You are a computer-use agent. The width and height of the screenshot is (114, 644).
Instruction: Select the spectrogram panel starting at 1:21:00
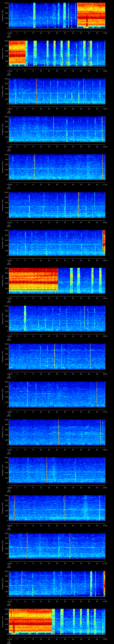point(57,205)
